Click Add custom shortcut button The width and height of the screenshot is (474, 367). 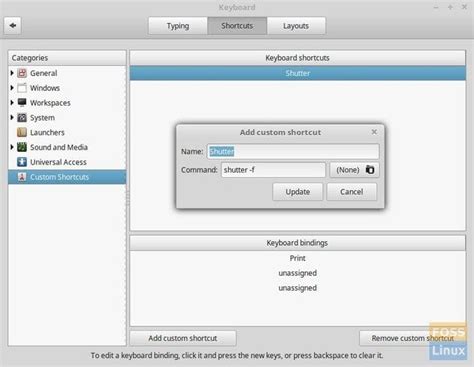(183, 338)
